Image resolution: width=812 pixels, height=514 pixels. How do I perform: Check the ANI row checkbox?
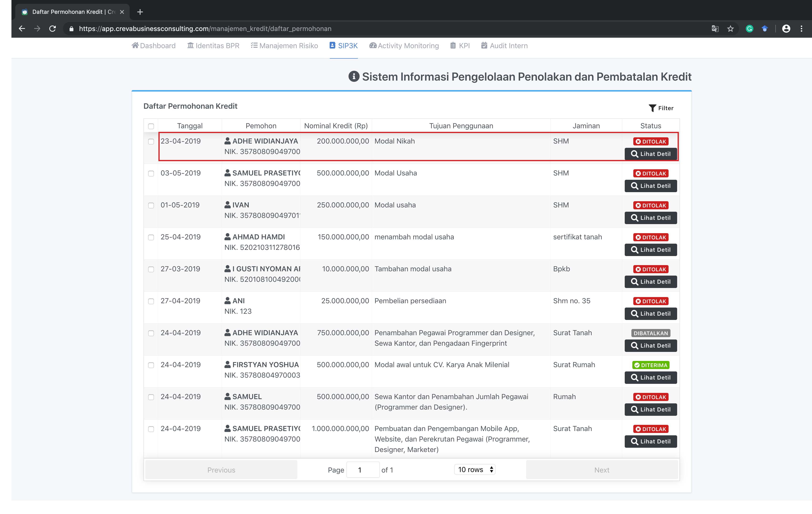click(x=151, y=301)
